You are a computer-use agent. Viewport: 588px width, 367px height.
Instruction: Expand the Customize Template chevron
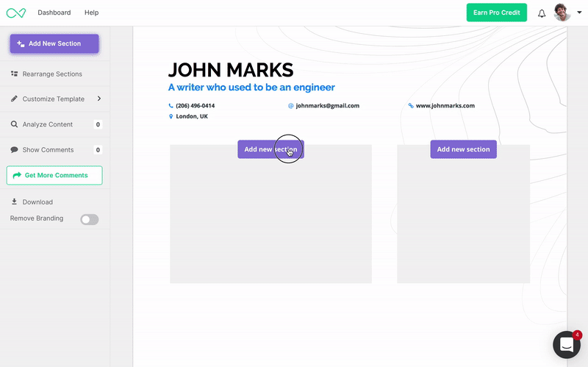[x=99, y=99]
